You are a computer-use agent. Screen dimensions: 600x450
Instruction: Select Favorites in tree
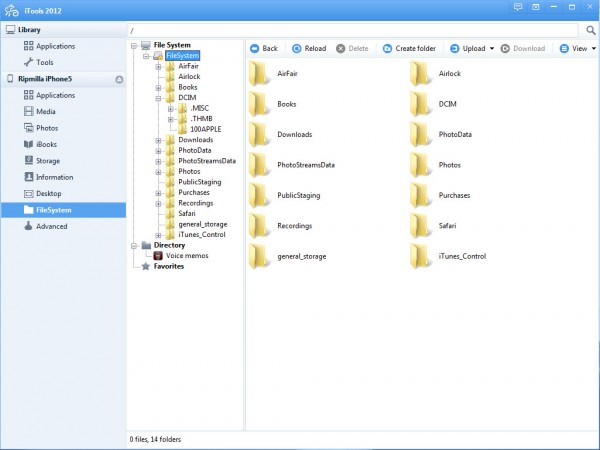pyautogui.click(x=168, y=266)
